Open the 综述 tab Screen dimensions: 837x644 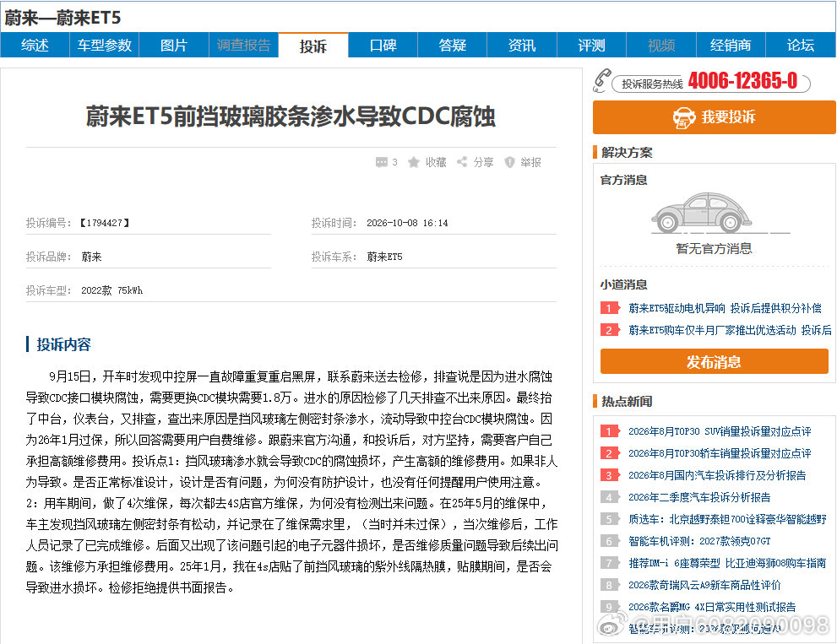pos(35,46)
